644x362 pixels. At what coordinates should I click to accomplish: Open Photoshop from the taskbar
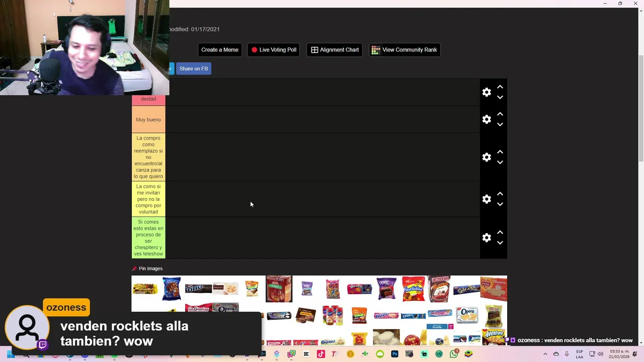[x=394, y=354]
